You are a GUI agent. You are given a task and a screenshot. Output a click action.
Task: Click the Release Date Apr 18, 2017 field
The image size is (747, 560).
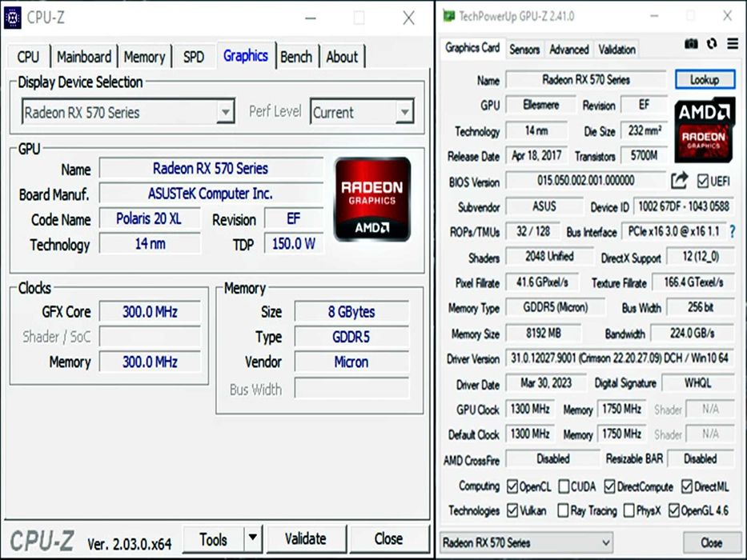[536, 155]
